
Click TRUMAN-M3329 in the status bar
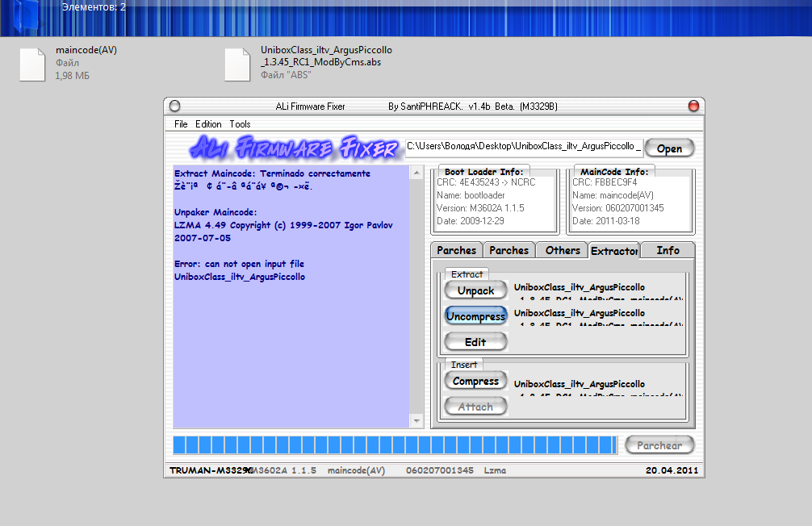coord(210,470)
